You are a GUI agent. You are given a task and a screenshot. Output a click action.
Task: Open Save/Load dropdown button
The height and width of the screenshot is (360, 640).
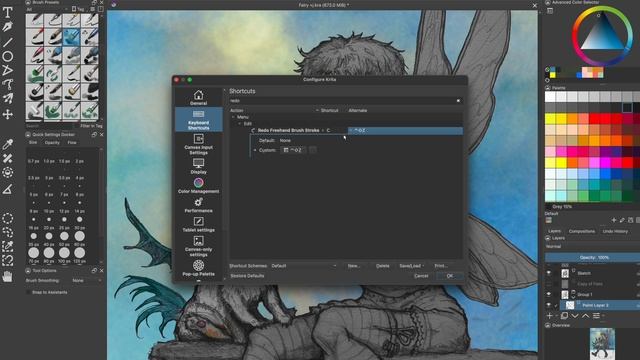tap(411, 266)
